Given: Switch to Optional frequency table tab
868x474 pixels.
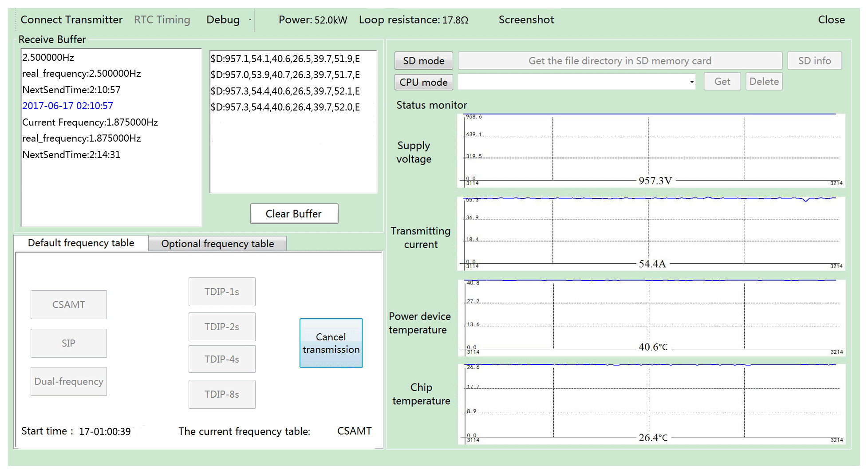Looking at the screenshot, I should (x=217, y=244).
